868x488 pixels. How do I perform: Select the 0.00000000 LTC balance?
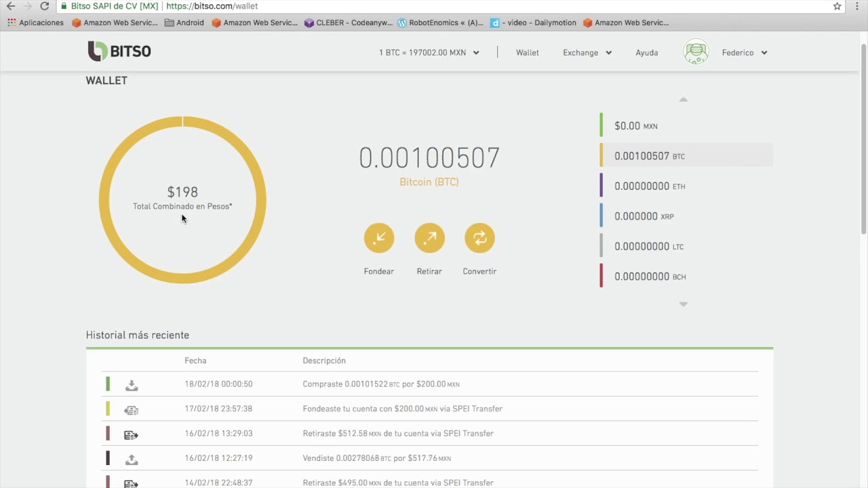click(x=686, y=246)
